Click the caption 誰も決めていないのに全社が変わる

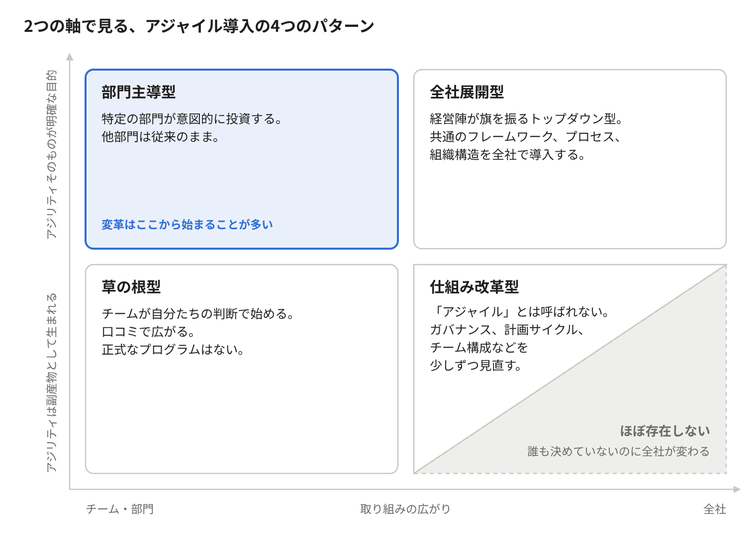click(619, 452)
